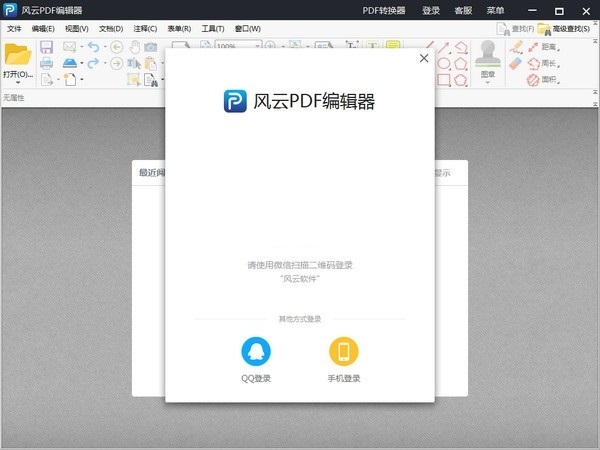Screen dimensions: 600x450
Task: Click 高级查找(S) advanced search
Action: click(x=564, y=29)
